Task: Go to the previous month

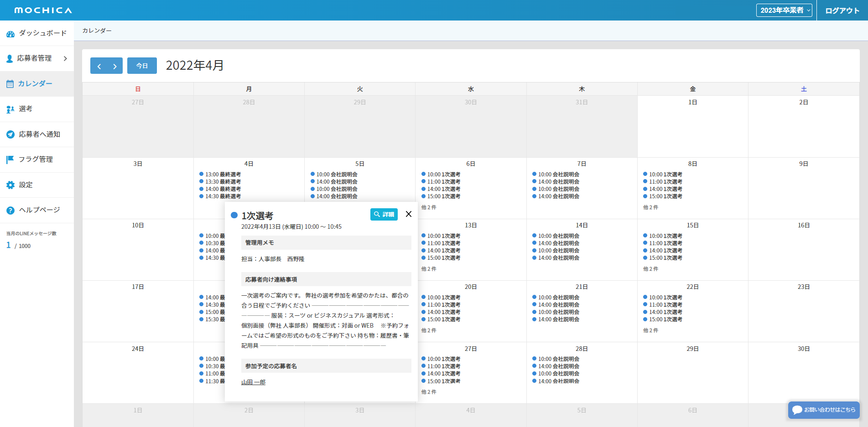Action: click(x=99, y=66)
